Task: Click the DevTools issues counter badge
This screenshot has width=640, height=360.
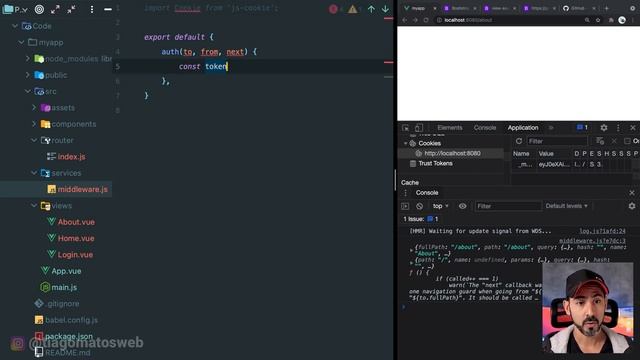Action: [582, 128]
